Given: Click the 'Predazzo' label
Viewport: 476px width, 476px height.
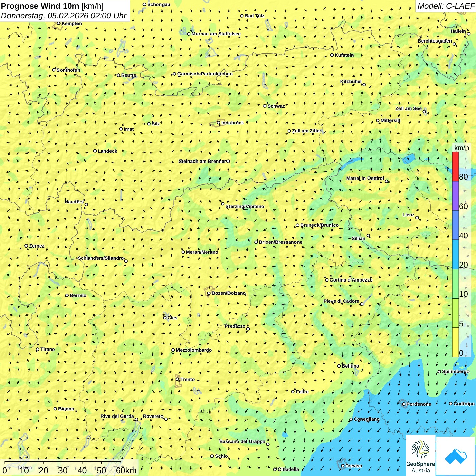Looking at the screenshot, I should point(235,326).
